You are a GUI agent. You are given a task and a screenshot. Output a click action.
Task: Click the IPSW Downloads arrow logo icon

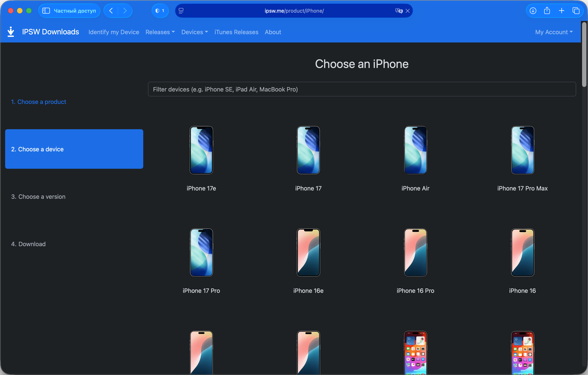pyautogui.click(x=11, y=32)
